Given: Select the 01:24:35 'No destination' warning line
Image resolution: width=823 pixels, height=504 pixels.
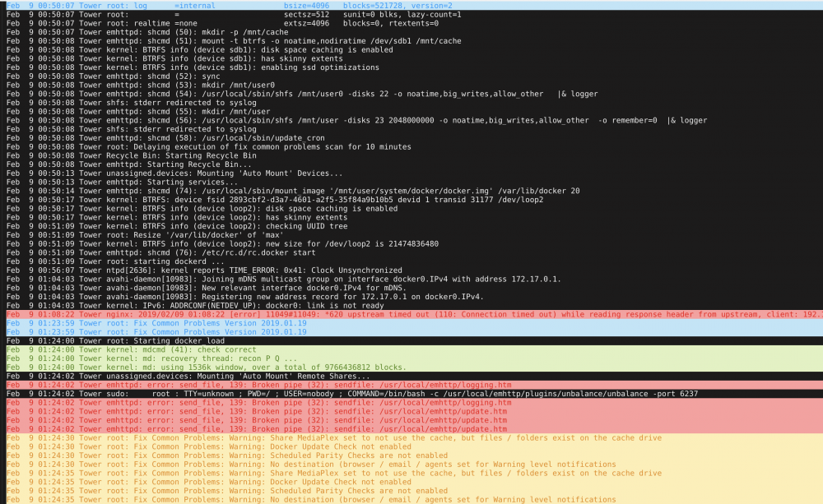Looking at the screenshot, I should [311, 500].
